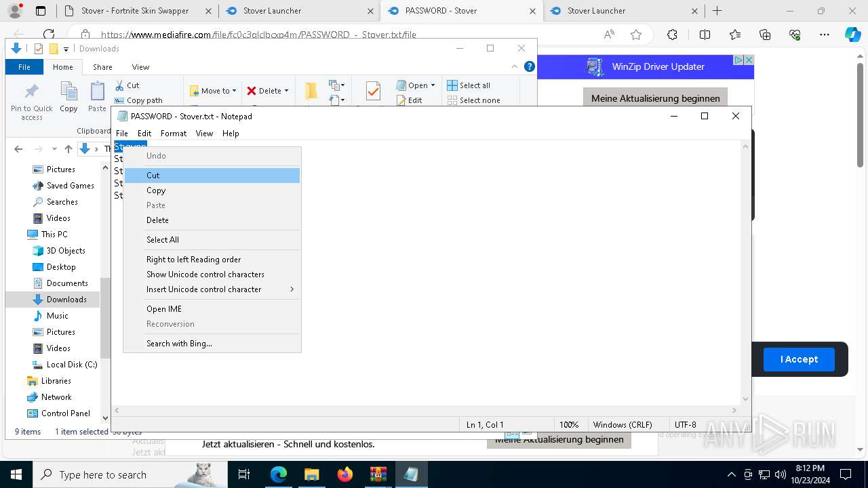Image resolution: width=868 pixels, height=488 pixels.
Task: Choose Copy in the Notepad context menu
Action: point(212,190)
